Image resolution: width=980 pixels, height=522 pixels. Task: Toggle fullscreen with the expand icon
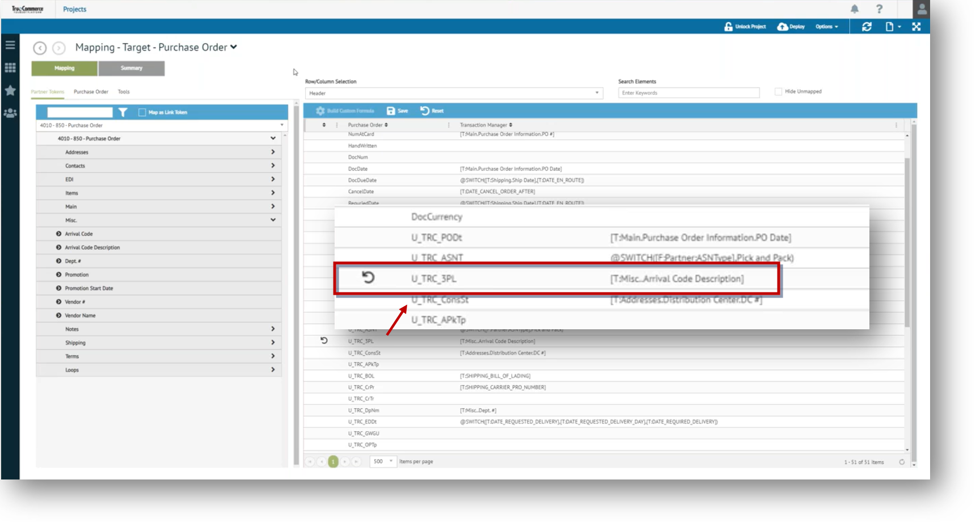916,27
